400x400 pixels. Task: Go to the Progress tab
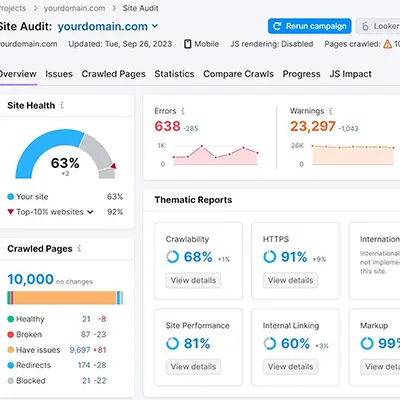301,74
